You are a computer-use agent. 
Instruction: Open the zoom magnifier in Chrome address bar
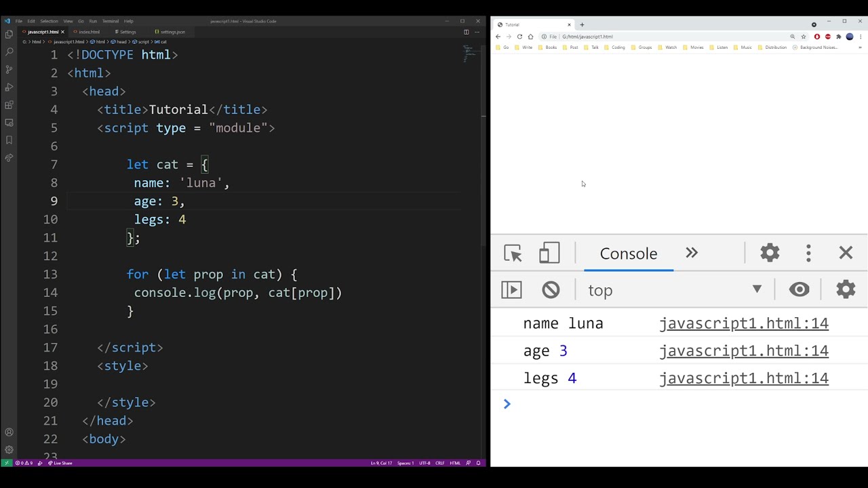pos(792,37)
